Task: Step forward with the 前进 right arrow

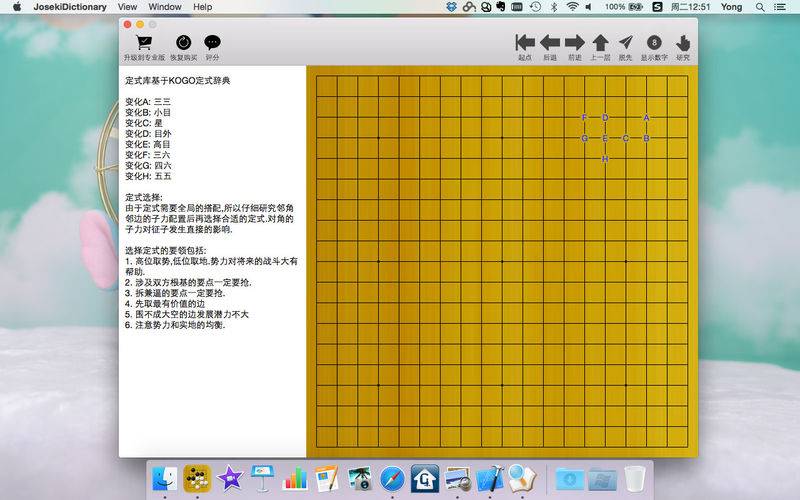Action: pos(575,43)
